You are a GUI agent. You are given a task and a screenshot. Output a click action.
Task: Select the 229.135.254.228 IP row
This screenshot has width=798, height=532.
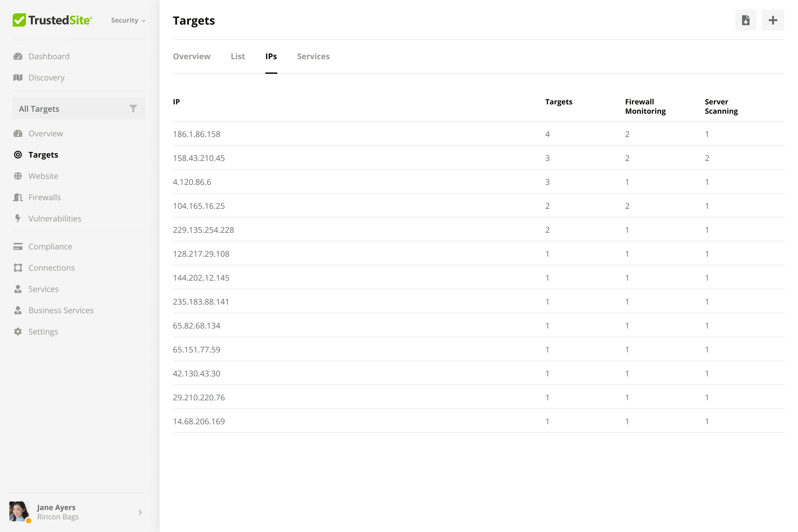click(x=203, y=230)
